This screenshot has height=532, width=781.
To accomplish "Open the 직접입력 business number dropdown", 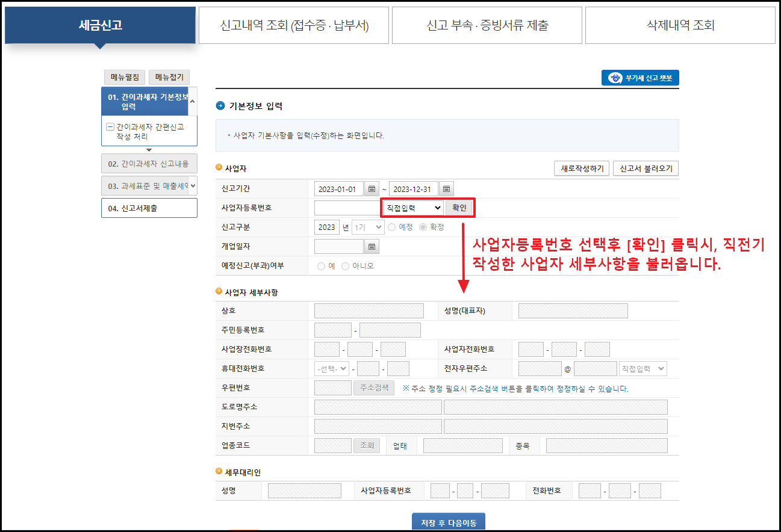I will [x=413, y=208].
